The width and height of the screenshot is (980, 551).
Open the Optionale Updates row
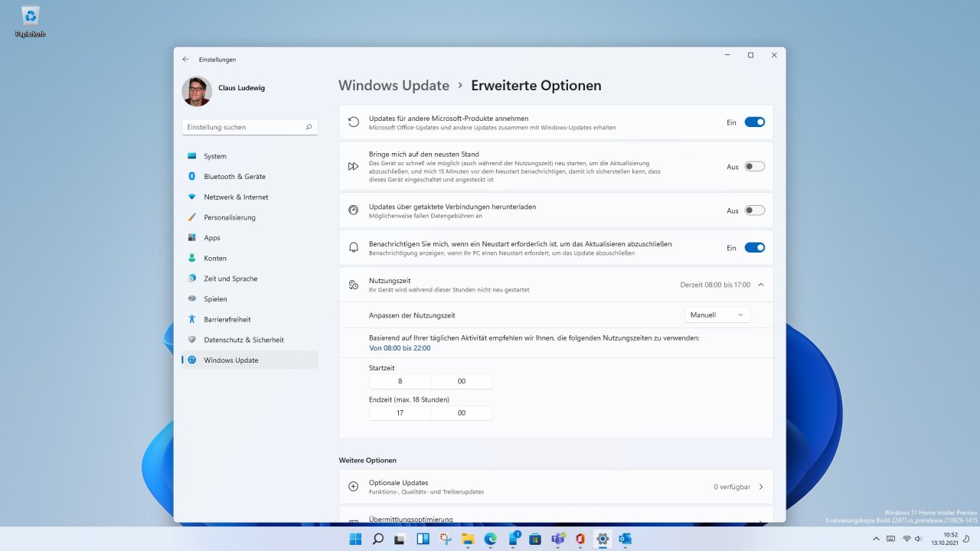tap(556, 487)
